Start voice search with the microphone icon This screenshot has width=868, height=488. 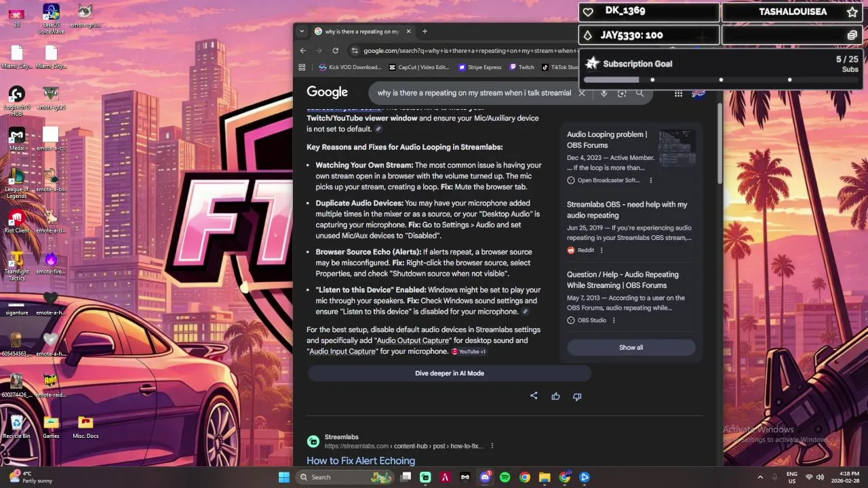coord(604,93)
